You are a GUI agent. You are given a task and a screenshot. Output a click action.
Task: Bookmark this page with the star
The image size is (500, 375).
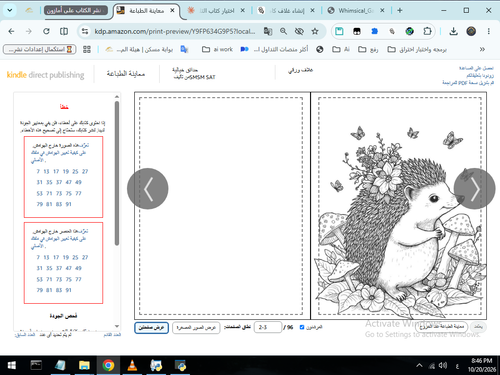(315, 31)
